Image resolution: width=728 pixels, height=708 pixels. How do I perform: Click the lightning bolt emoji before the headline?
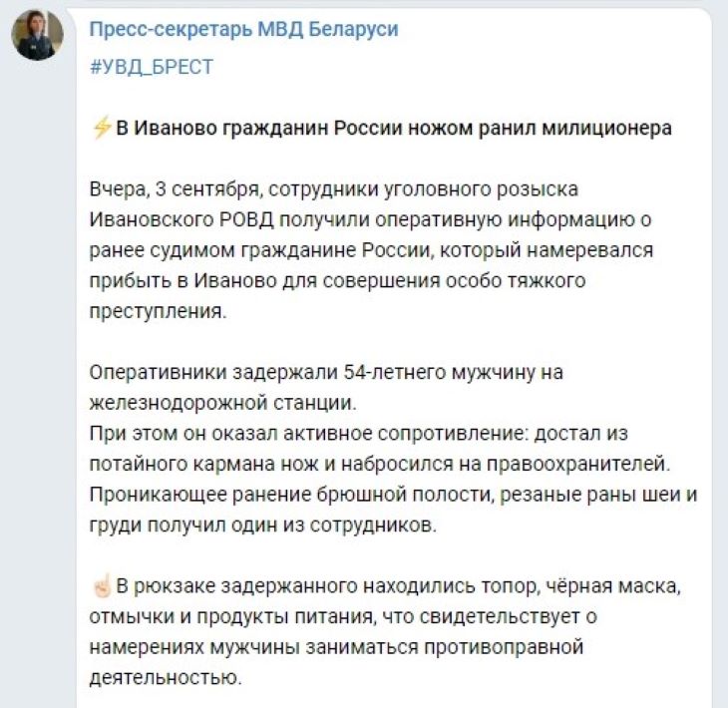[101, 129]
